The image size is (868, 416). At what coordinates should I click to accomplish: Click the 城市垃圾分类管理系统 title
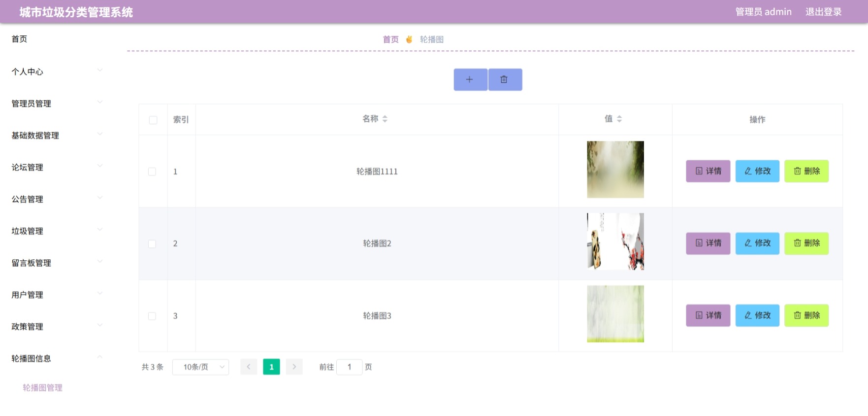click(x=76, y=12)
